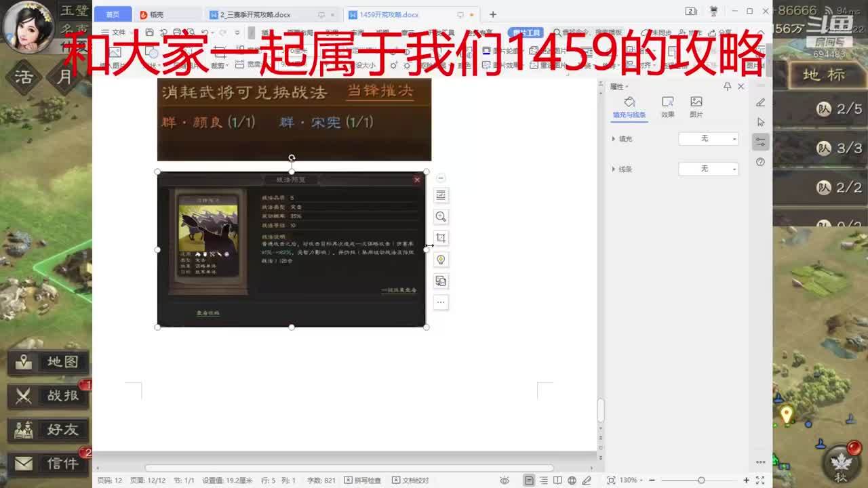
Task: Pin the properties panel
Action: click(x=727, y=87)
